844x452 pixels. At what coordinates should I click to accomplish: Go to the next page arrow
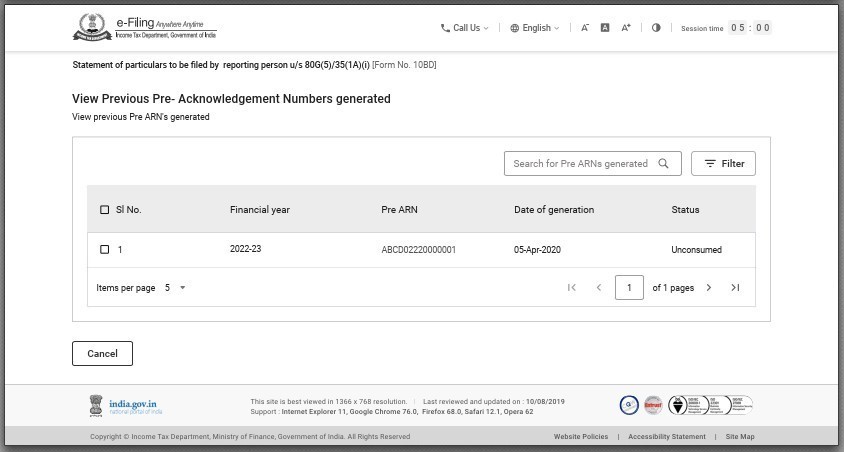pos(709,288)
